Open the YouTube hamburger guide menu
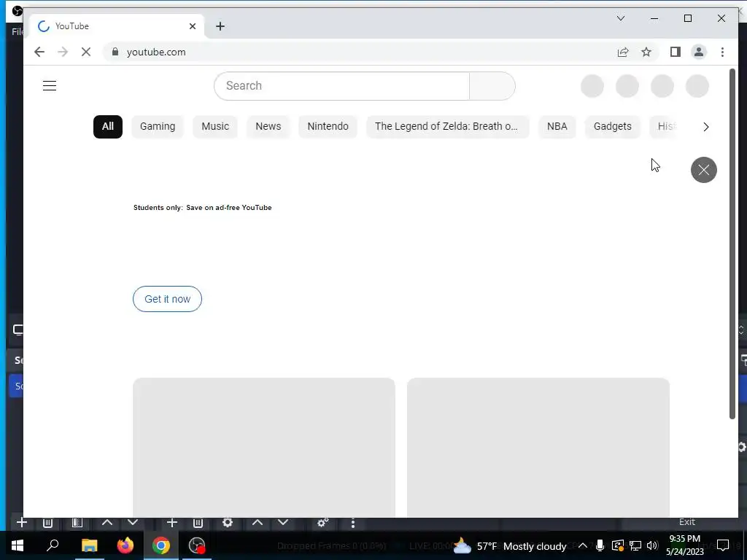 [50, 86]
